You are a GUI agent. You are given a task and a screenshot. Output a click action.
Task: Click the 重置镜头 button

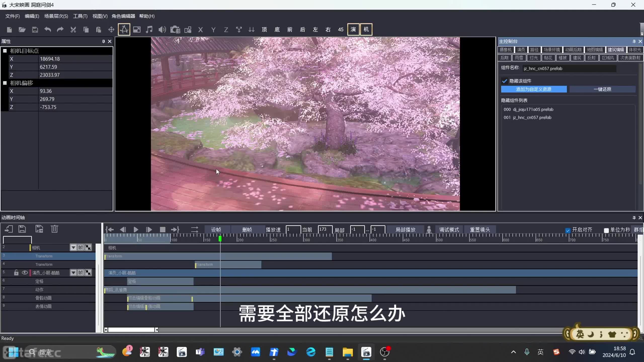[480, 230]
